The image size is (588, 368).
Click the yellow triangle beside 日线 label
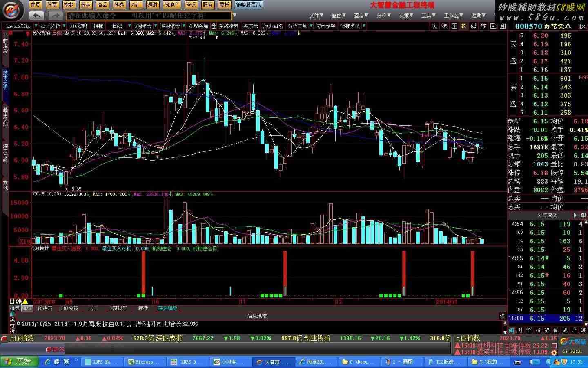click(25, 302)
